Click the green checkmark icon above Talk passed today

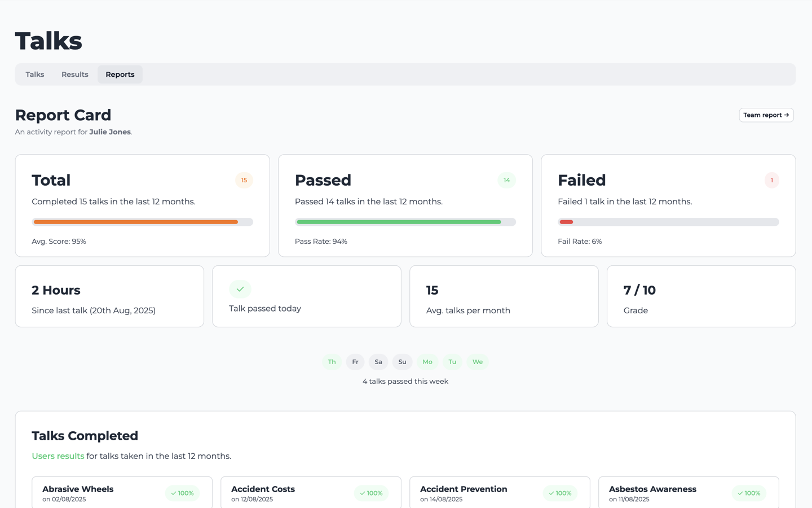[240, 289]
